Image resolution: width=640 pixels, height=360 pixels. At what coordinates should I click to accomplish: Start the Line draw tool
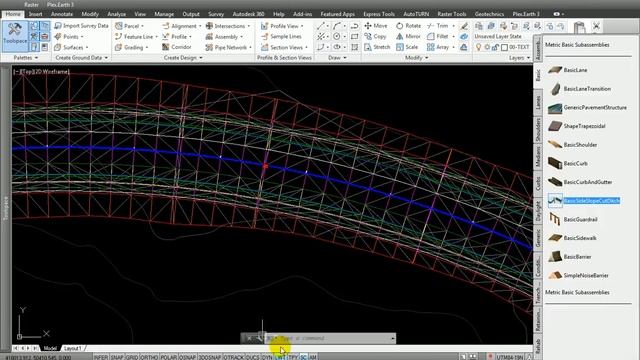click(x=320, y=26)
